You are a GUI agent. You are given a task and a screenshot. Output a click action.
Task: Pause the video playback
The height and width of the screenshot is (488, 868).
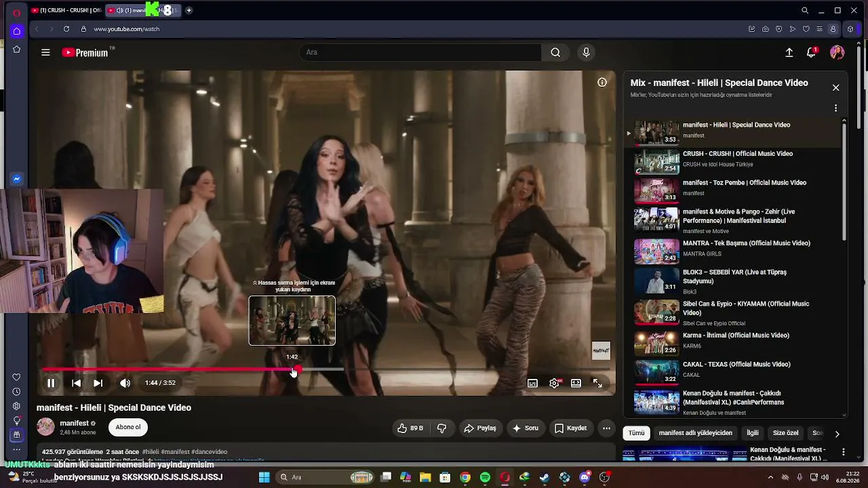(x=51, y=383)
